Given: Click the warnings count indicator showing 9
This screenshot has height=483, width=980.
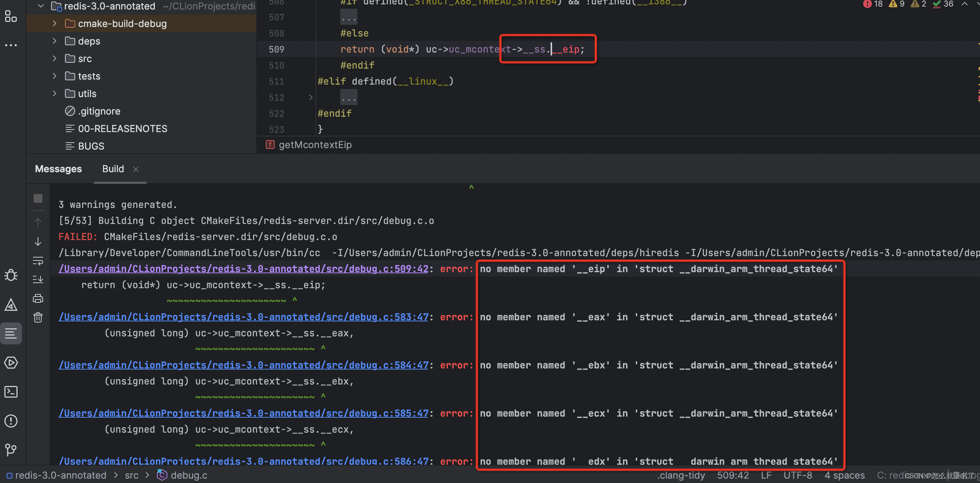Looking at the screenshot, I should coord(897,4).
